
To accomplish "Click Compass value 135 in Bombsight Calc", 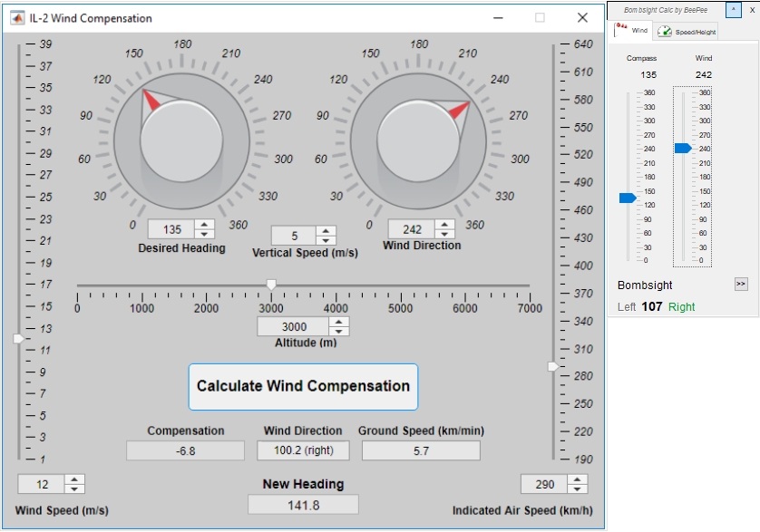I will [648, 75].
